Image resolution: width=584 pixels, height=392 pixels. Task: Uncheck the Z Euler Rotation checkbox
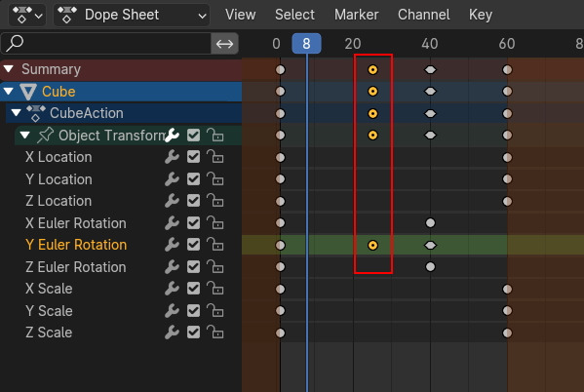(193, 266)
